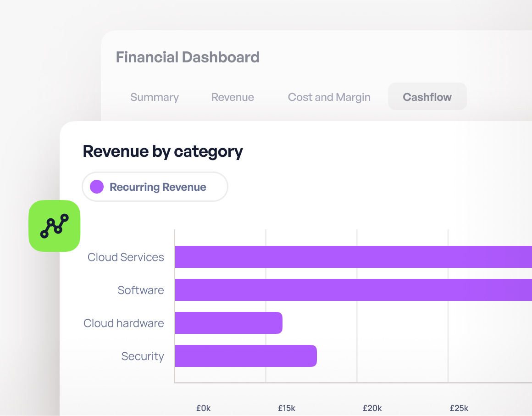Click the Software axis label
The height and width of the screenshot is (416, 532).
(141, 290)
